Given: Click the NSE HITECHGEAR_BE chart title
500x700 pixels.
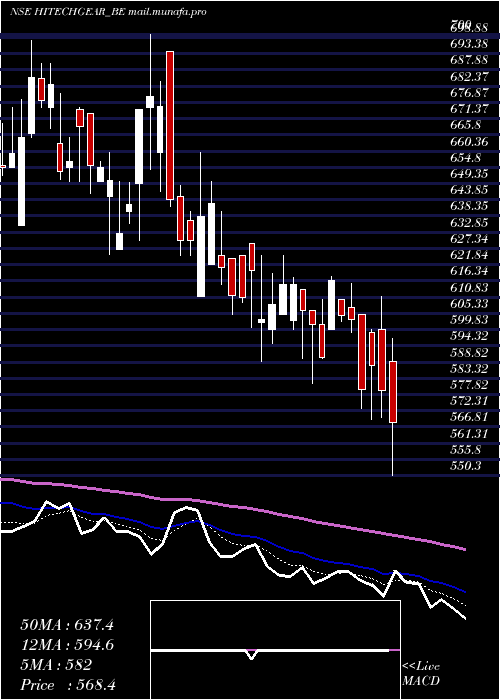Looking at the screenshot, I should click(x=108, y=12).
